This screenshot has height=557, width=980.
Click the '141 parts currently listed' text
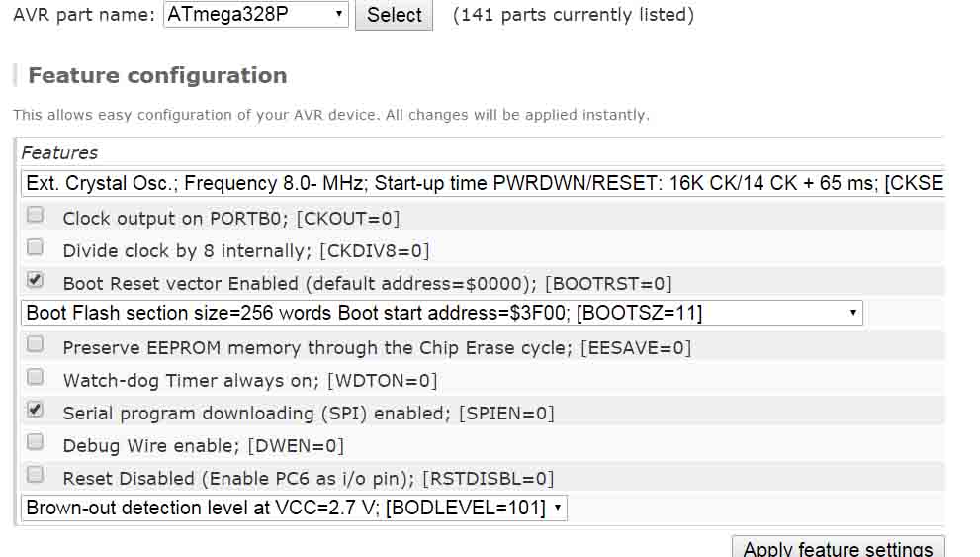[x=573, y=15]
